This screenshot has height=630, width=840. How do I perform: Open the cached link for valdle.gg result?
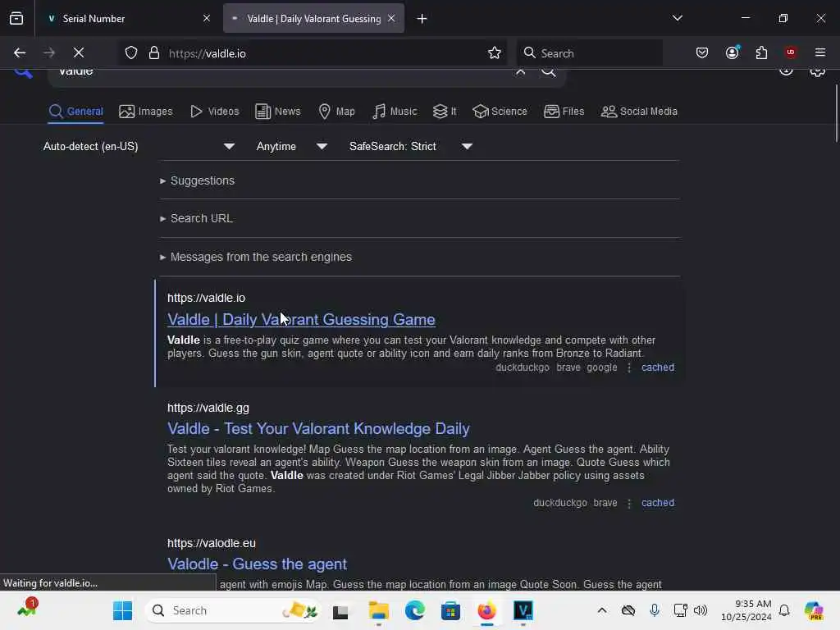[x=658, y=503]
